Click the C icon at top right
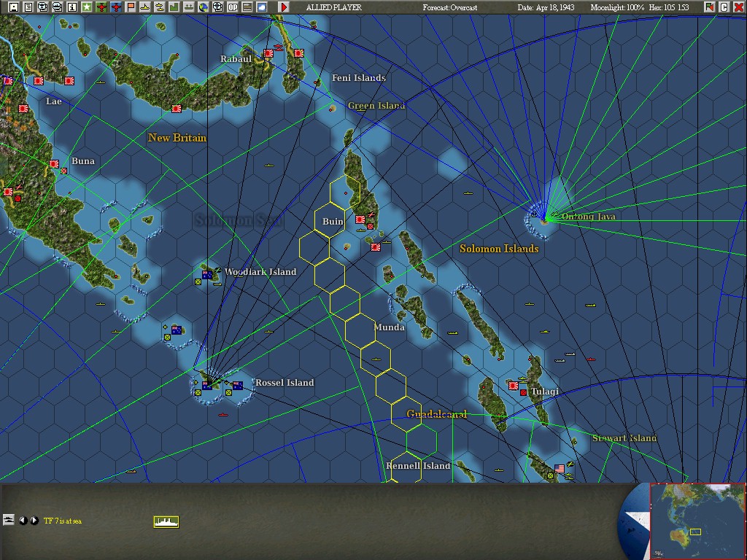Image resolution: width=747 pixels, height=560 pixels. [x=724, y=7]
